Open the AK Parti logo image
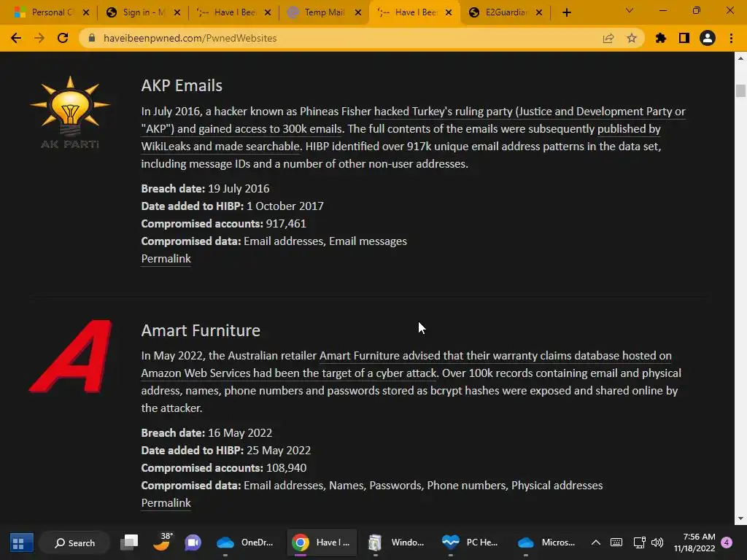Viewport: 747px width, 560px height. [x=70, y=112]
